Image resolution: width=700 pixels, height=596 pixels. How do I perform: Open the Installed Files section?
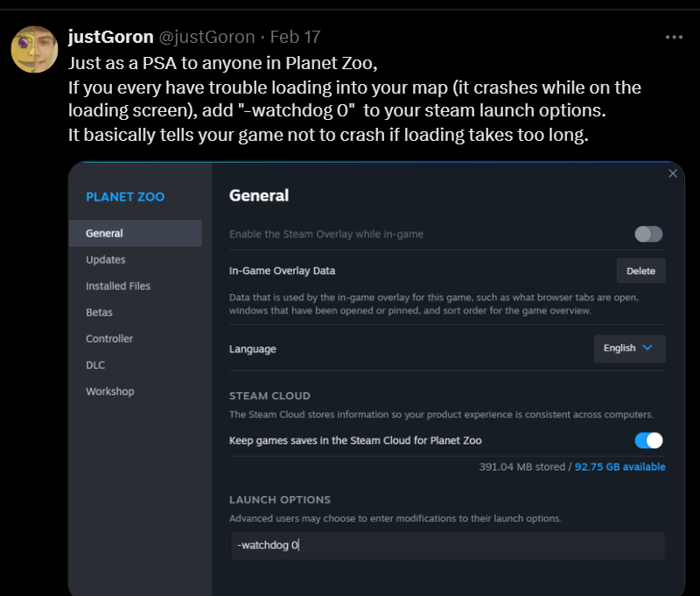pyautogui.click(x=118, y=286)
